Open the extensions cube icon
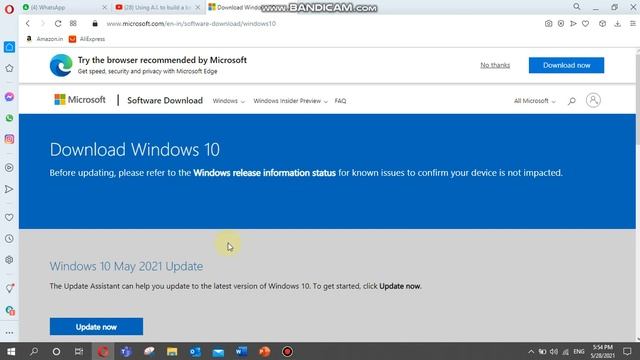The image size is (640, 360). tap(602, 24)
